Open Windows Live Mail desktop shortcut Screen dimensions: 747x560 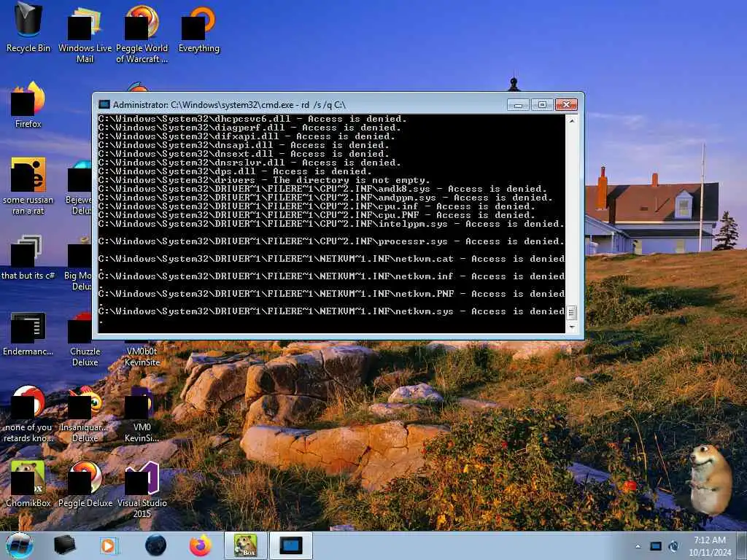point(85,34)
